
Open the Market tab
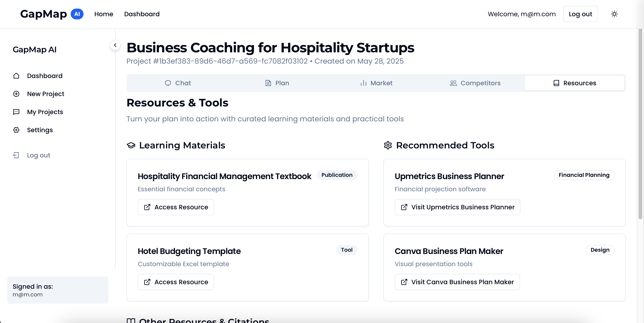(376, 83)
